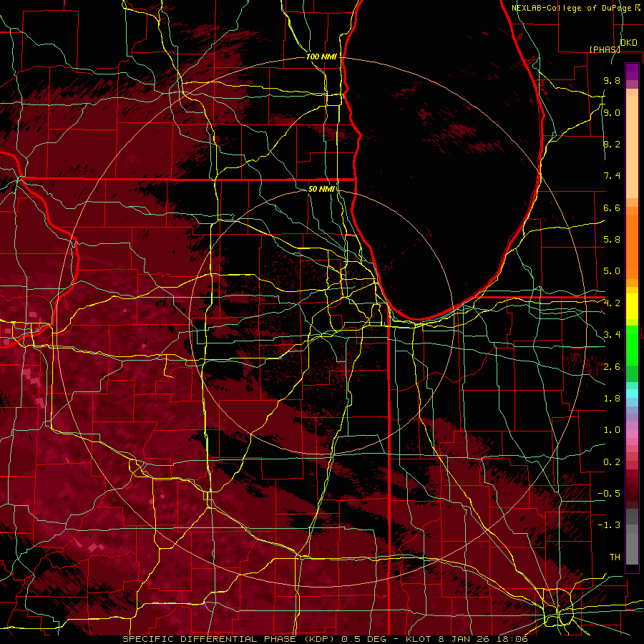Pick the gray segment of the color bar
644x644 pixels.
pyautogui.click(x=632, y=537)
